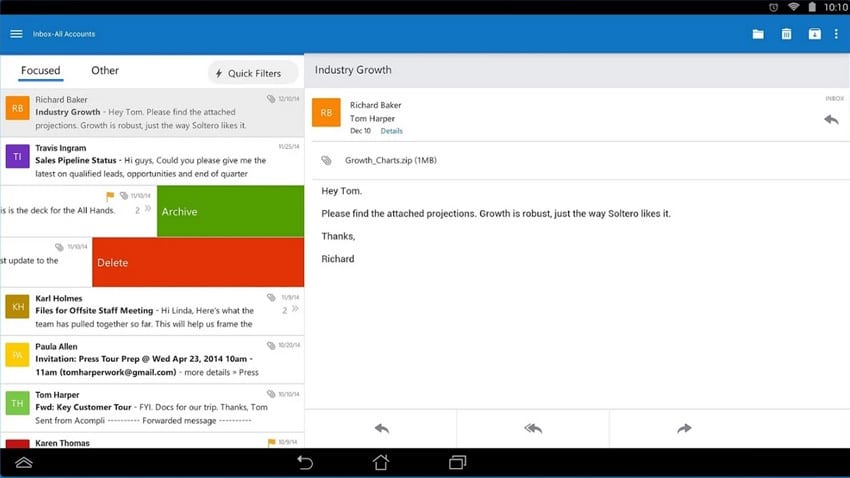Tap Reply All in bottom action bar
Viewport: 850px width, 478px height.
pyautogui.click(x=533, y=428)
